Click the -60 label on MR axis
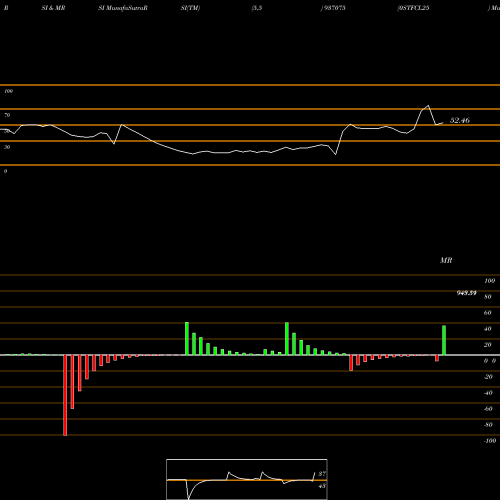Viewport: 500px width, 500px height. (488, 409)
